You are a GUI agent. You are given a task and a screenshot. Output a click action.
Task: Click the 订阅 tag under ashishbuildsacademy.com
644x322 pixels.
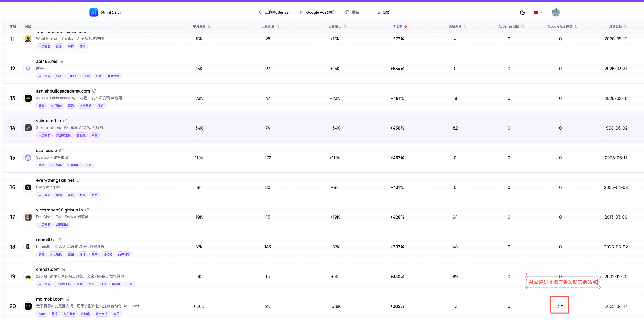pos(100,106)
